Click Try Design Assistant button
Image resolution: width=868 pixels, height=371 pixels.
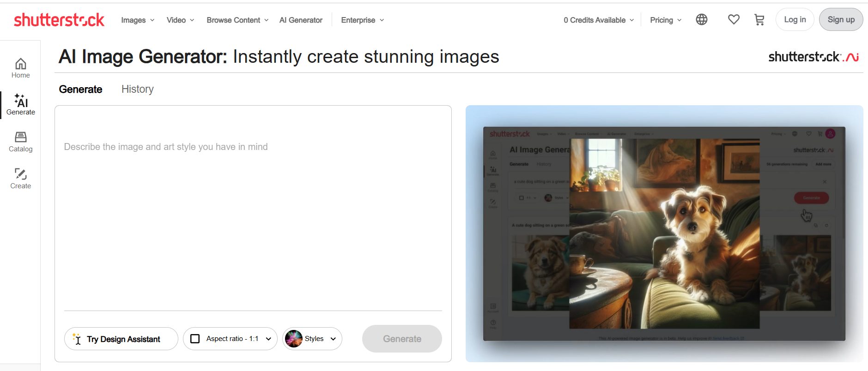pos(121,339)
